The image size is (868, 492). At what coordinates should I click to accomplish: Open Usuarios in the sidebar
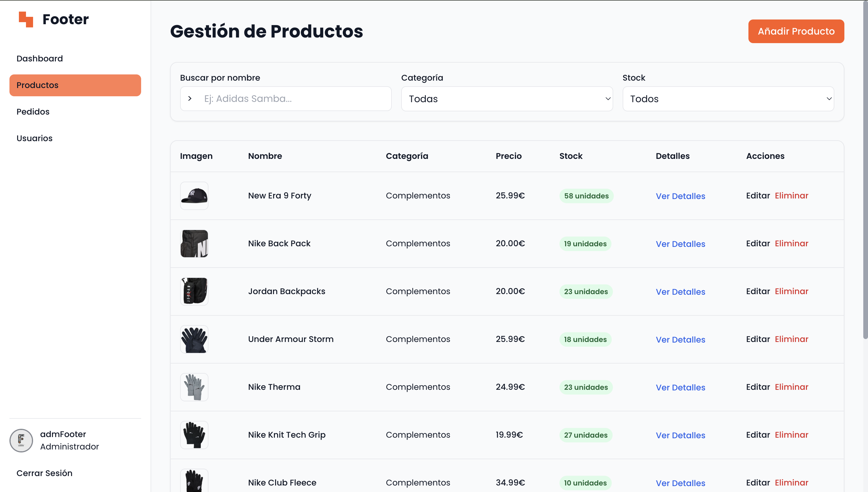[x=75, y=138]
